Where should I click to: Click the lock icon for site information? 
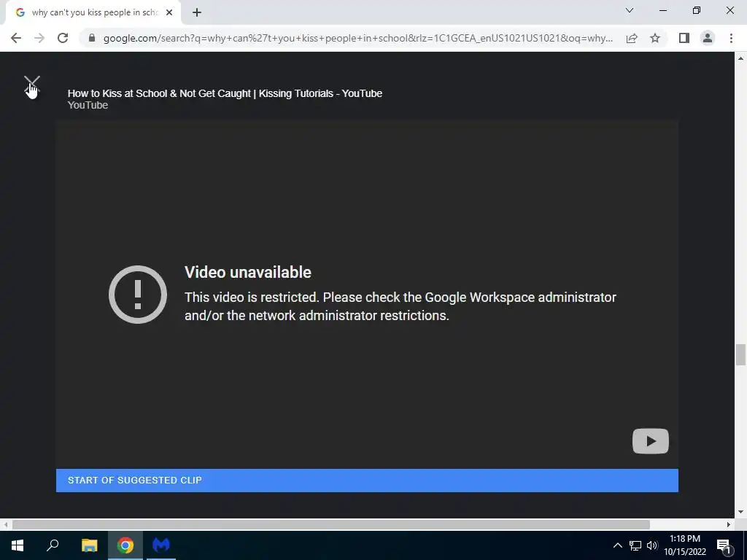coord(91,38)
